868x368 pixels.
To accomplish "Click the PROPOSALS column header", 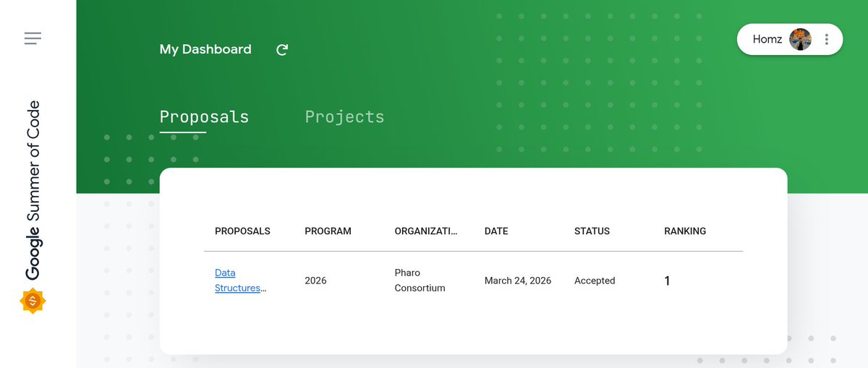I will coord(242,231).
